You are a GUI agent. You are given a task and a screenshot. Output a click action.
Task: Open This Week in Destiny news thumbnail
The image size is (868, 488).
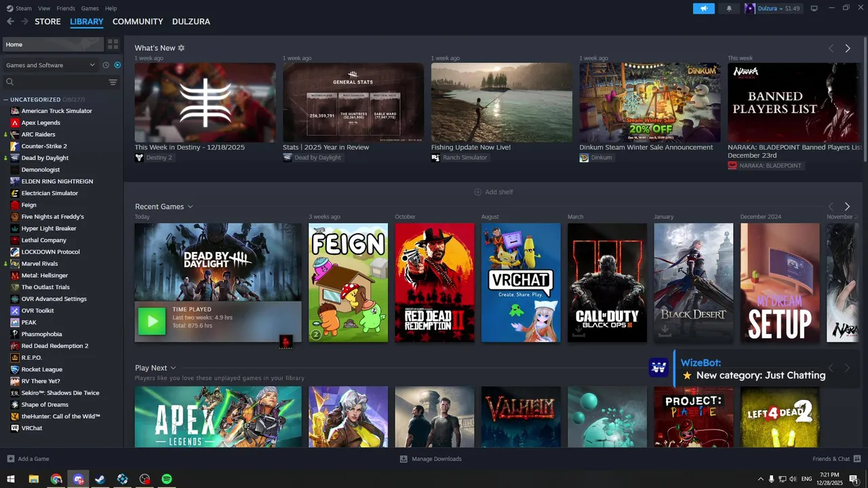[x=205, y=102]
